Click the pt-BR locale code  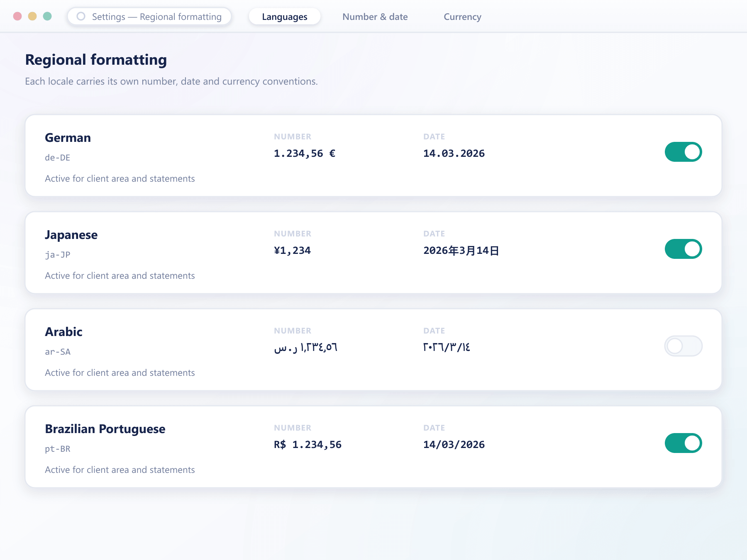[58, 449]
